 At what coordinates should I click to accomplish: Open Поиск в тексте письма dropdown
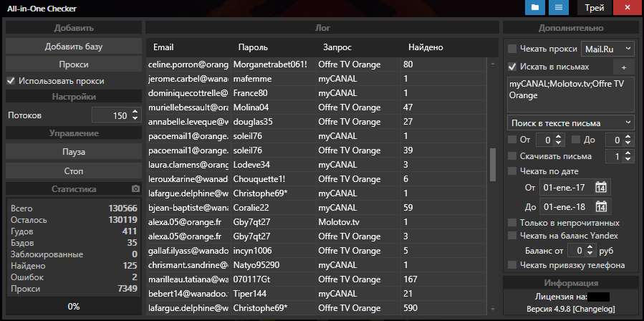point(571,123)
